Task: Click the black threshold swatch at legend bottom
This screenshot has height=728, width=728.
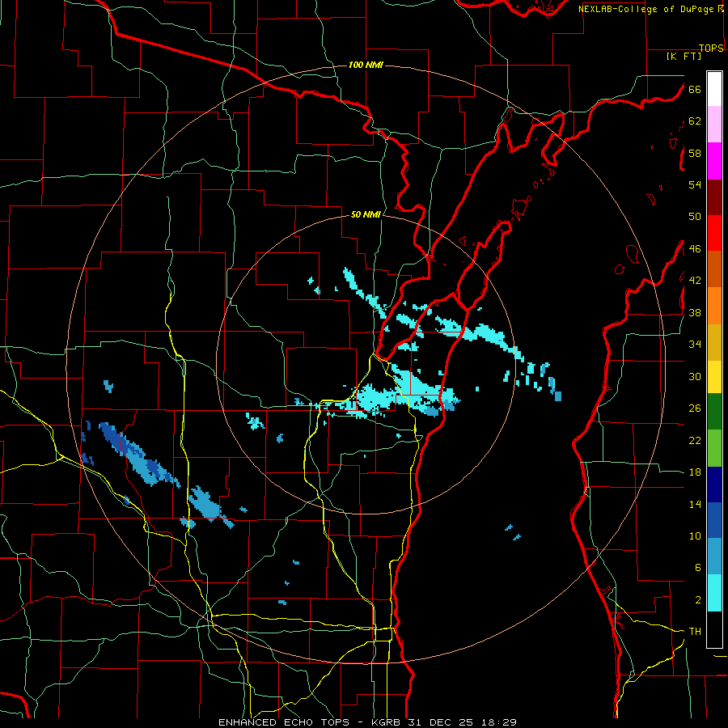Action: point(714,629)
